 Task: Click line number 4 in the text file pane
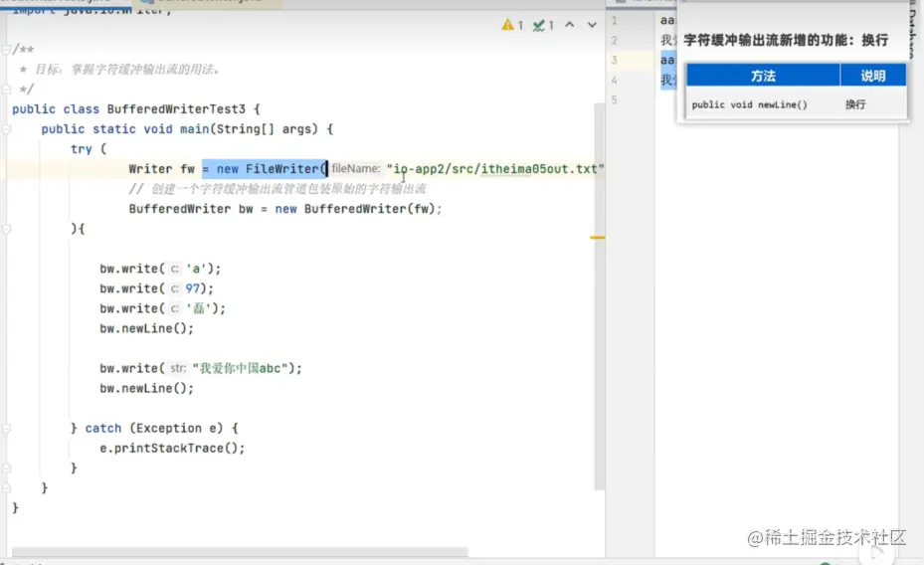tap(614, 81)
